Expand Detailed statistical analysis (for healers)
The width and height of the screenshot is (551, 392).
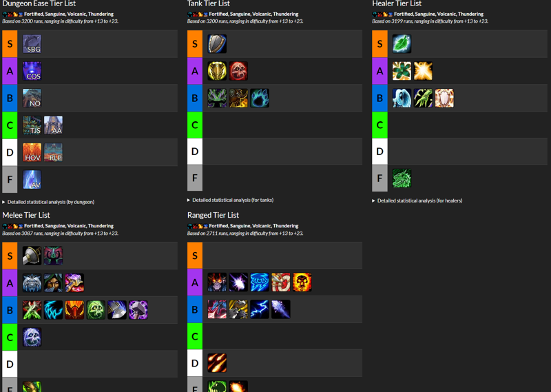tap(417, 200)
